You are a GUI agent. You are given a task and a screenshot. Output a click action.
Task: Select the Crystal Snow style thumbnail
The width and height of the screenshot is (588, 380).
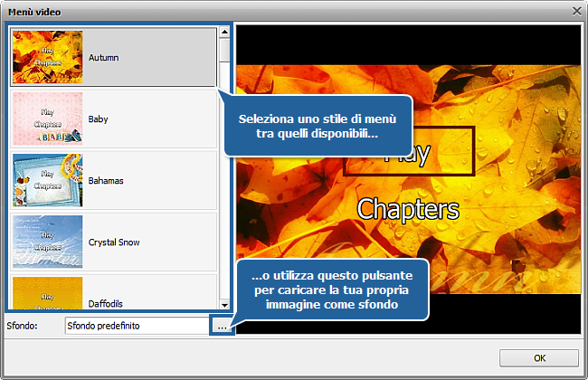(x=48, y=242)
